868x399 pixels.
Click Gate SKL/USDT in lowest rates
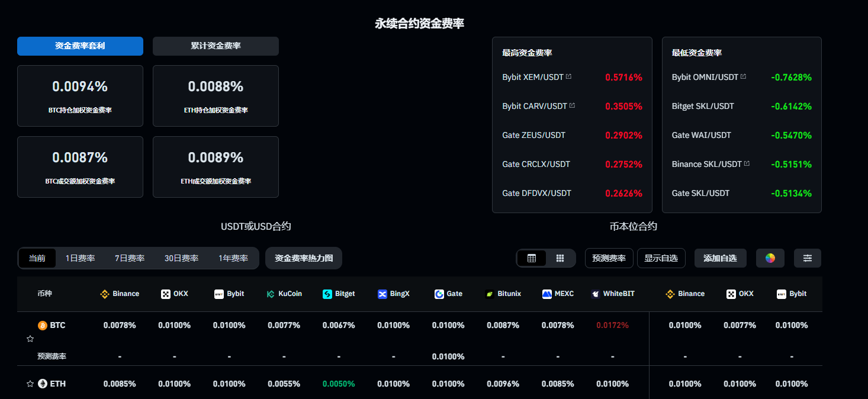700,193
